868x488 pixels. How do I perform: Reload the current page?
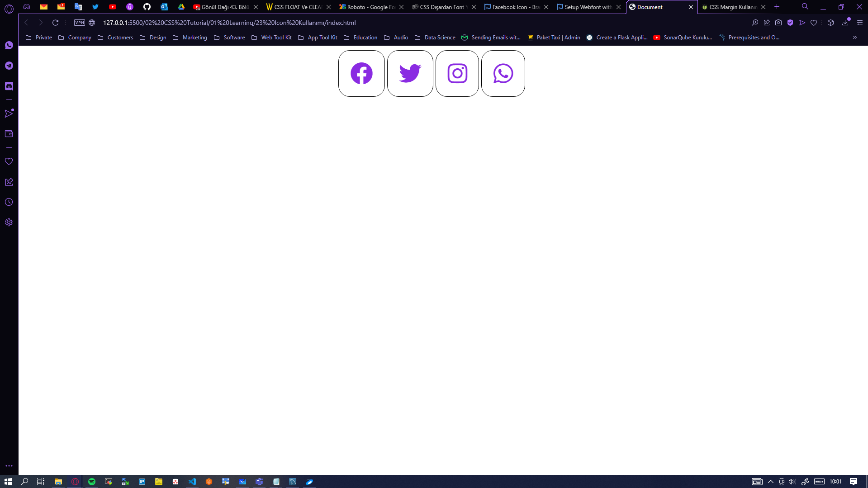click(55, 23)
